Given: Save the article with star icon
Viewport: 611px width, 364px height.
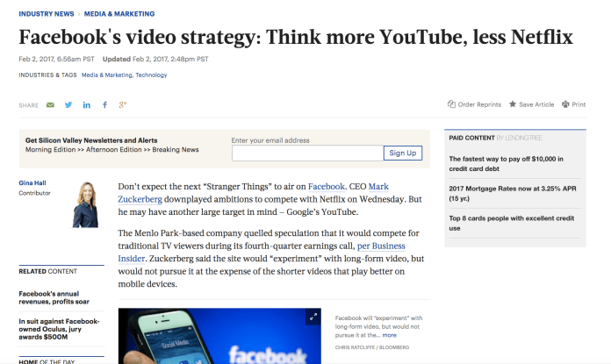Looking at the screenshot, I should [x=513, y=104].
